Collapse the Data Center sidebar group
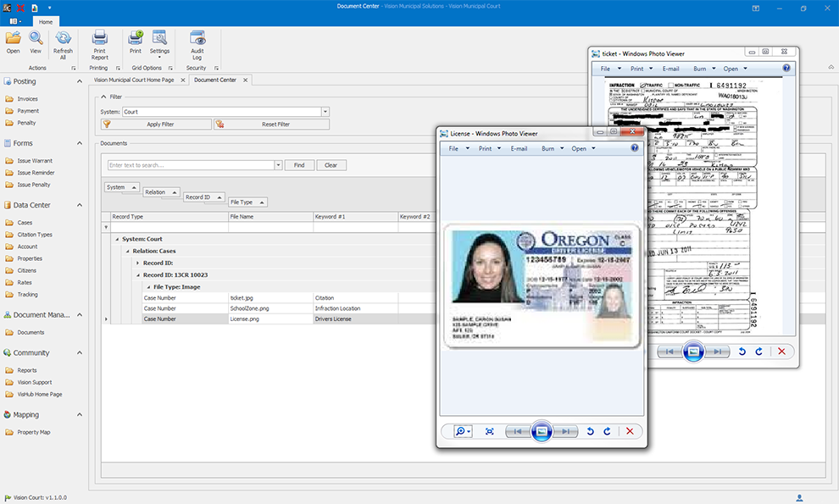 click(x=80, y=205)
